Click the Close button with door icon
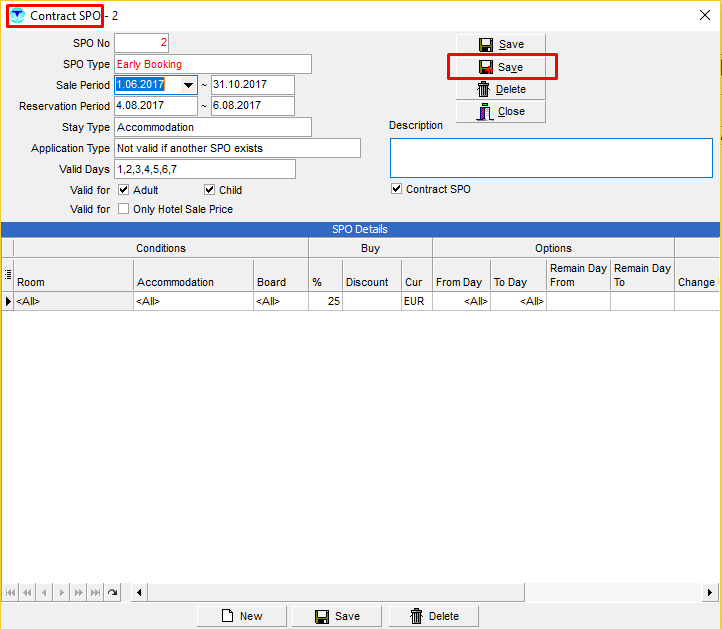The width and height of the screenshot is (722, 629). pyautogui.click(x=501, y=111)
